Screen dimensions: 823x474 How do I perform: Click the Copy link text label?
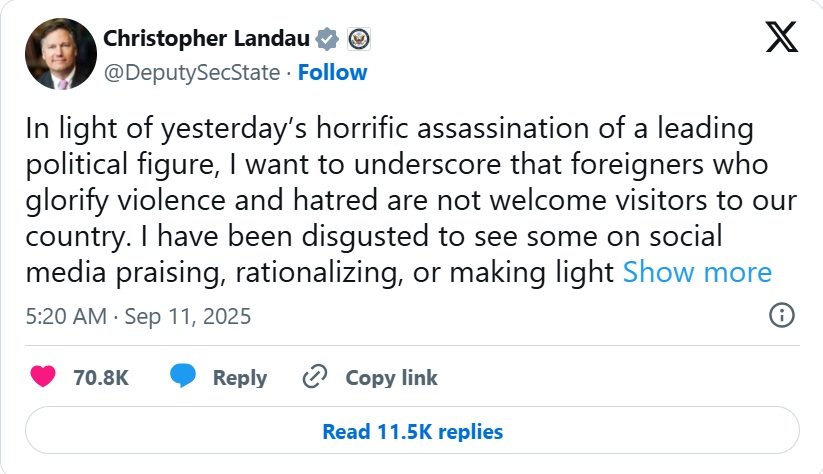[x=391, y=378]
